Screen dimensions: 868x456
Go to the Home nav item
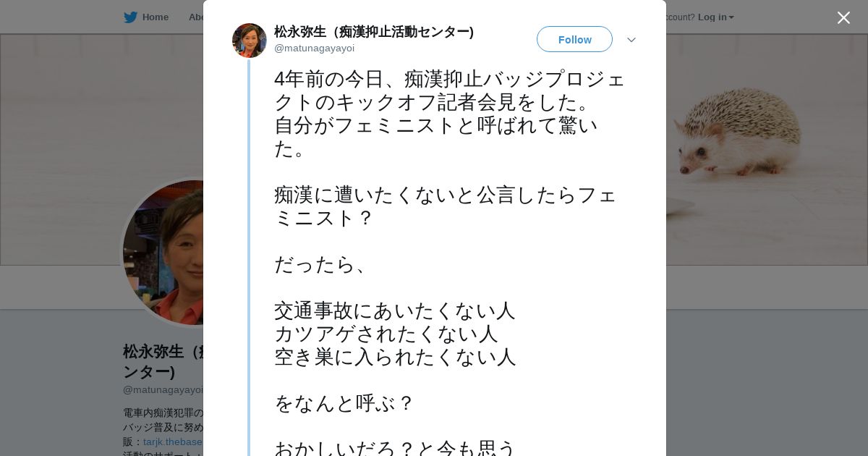click(155, 17)
